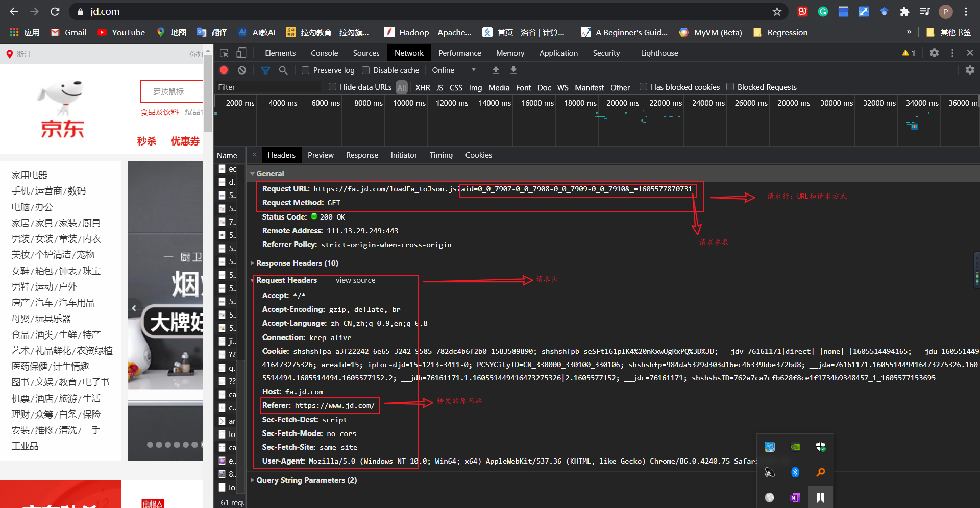Click the location pin icon beside 浙江
The image size is (980, 508).
(9, 54)
